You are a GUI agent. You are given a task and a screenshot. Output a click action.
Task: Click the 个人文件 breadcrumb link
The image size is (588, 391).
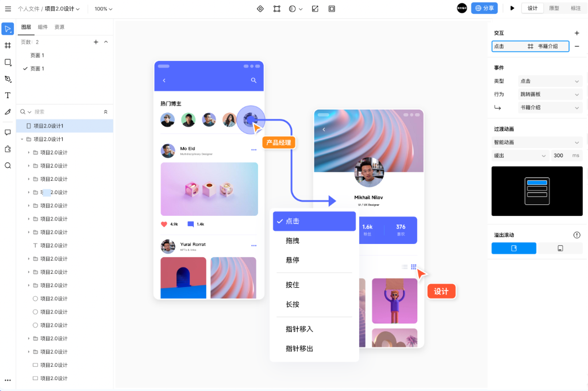point(29,9)
